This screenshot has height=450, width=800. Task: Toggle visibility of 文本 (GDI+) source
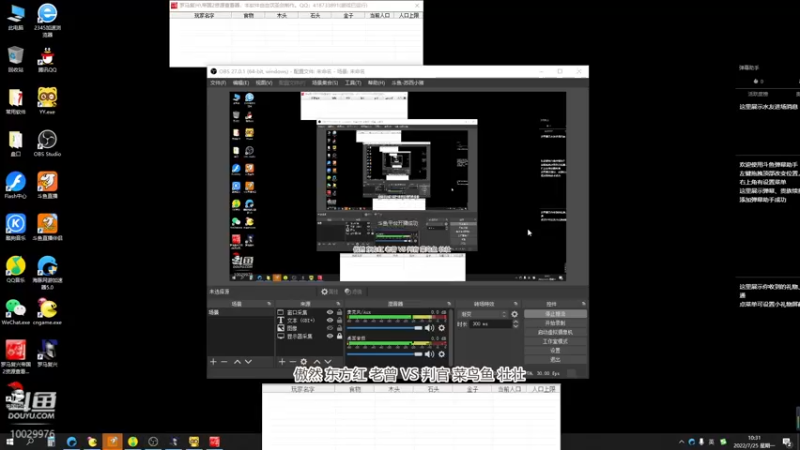tap(330, 320)
